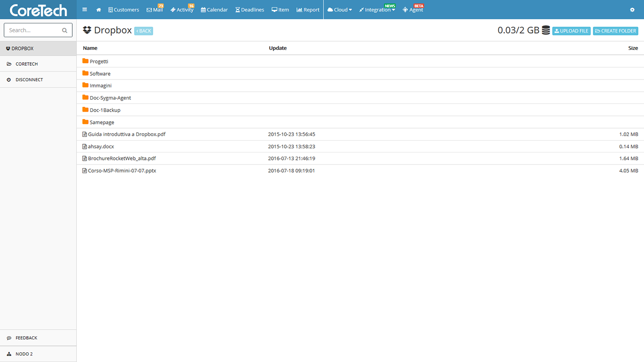Click the storage database icon
The height and width of the screenshot is (362, 644).
click(546, 30)
